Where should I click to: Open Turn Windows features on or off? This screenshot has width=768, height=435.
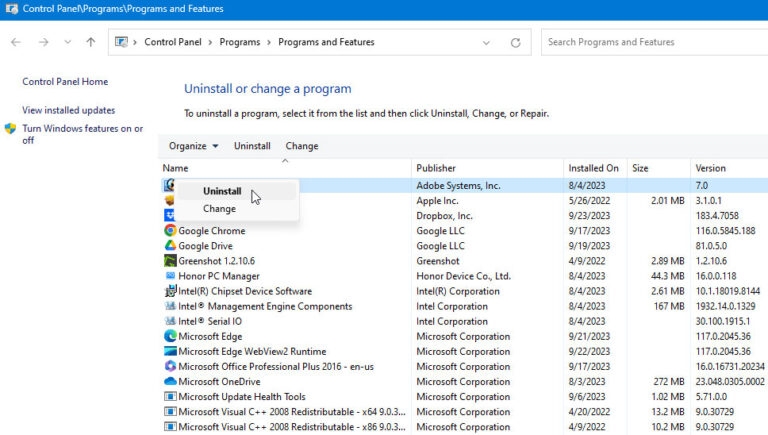82,134
